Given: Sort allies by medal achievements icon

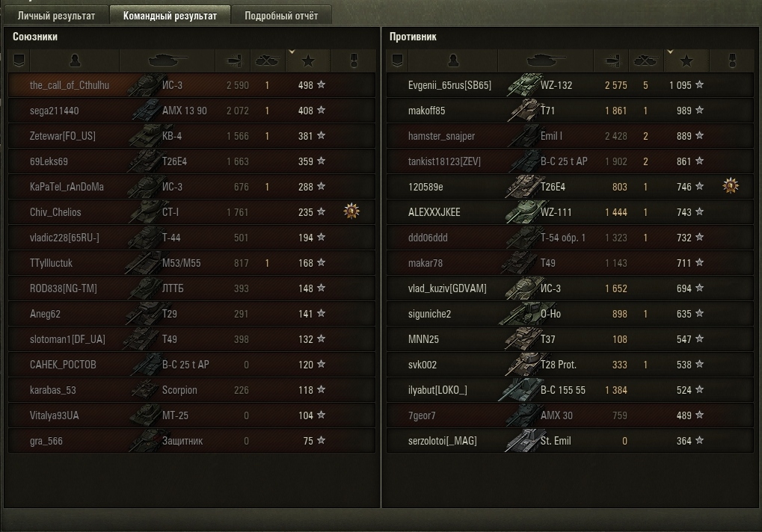Looking at the screenshot, I should (x=354, y=61).
